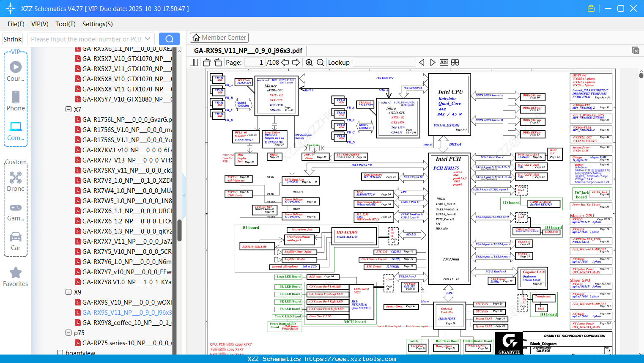This screenshot has width=644, height=363.
Task: Click the Member Center button
Action: click(219, 38)
